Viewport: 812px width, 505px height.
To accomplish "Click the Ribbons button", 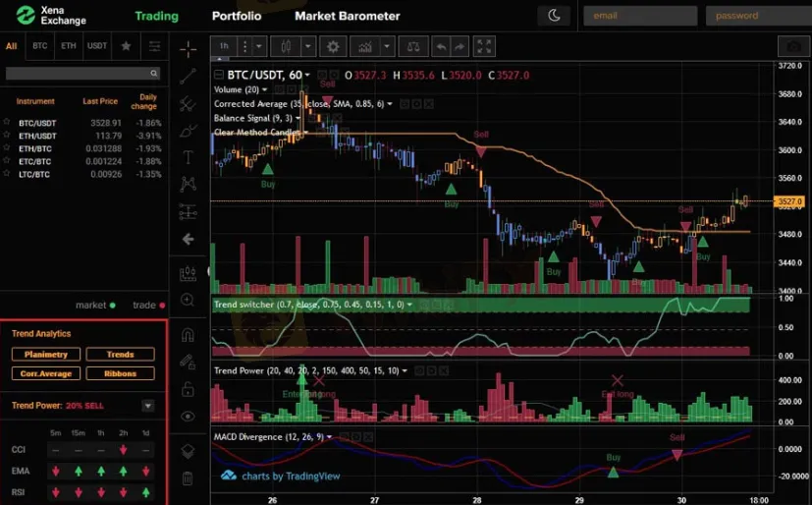I will 120,373.
